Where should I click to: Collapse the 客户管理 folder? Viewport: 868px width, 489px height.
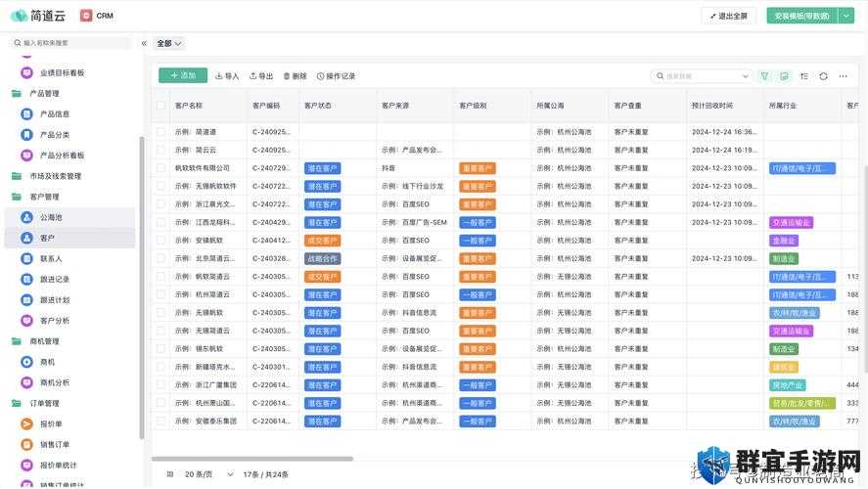coord(17,197)
